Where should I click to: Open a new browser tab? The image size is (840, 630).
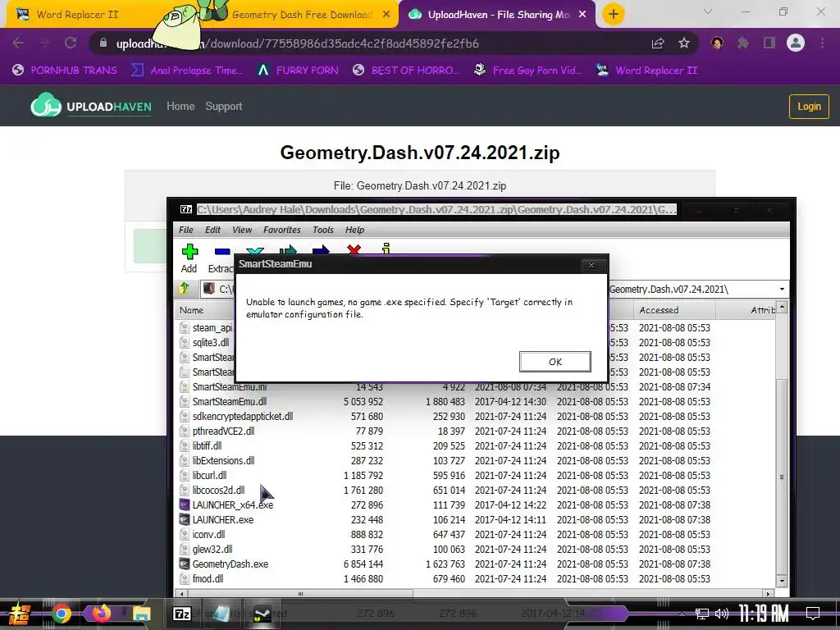tap(614, 15)
